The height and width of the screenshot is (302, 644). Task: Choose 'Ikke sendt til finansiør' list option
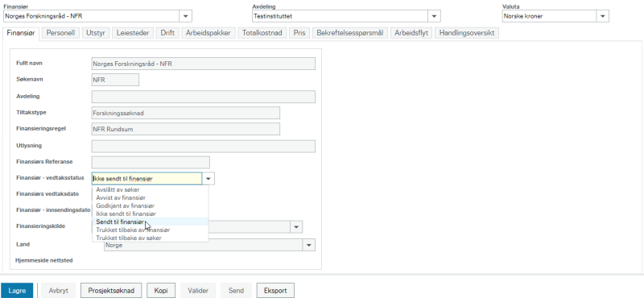click(151, 213)
